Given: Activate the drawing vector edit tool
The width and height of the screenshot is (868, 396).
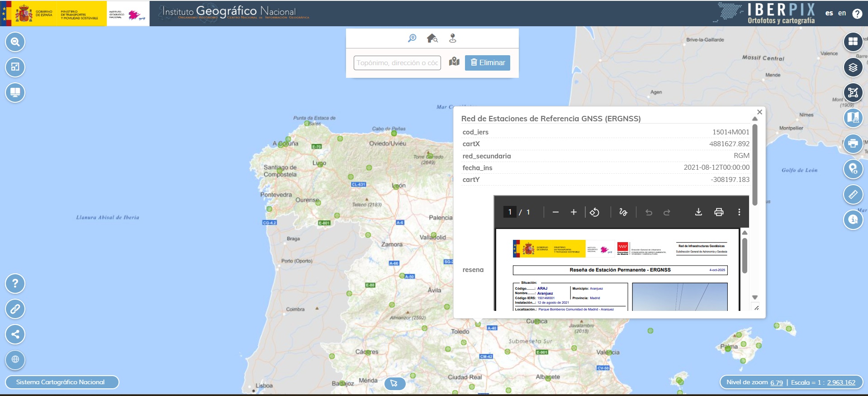Looking at the screenshot, I should tap(853, 93).
